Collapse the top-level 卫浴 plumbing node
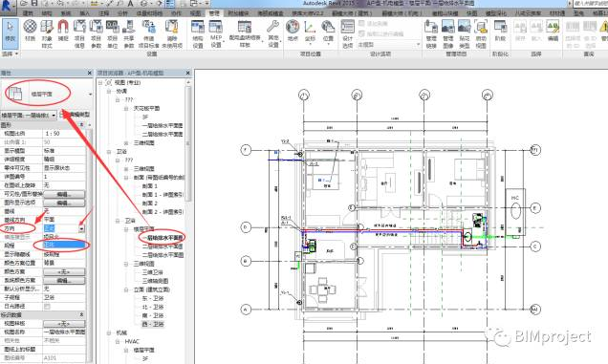Screen dimensions: 608x364 click(x=109, y=152)
